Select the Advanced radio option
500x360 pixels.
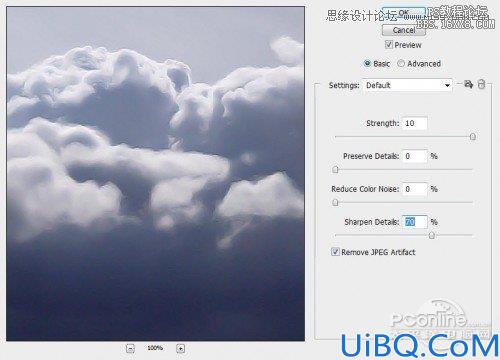click(x=401, y=63)
